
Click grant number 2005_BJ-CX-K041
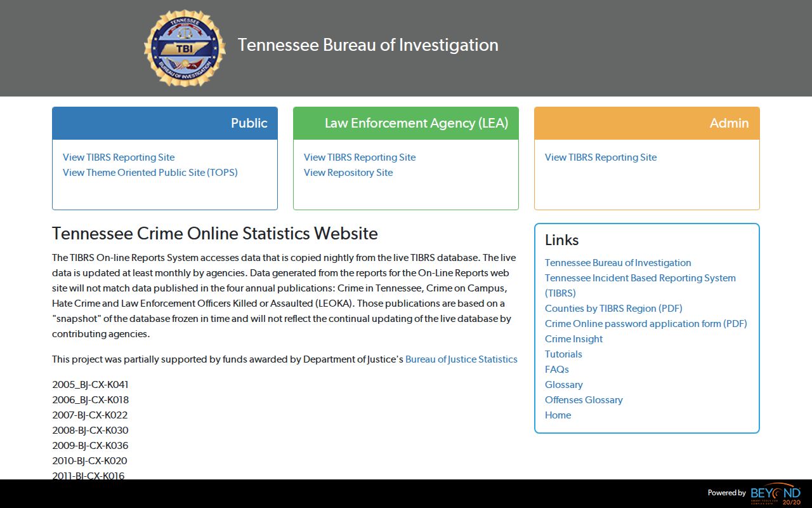click(x=90, y=385)
